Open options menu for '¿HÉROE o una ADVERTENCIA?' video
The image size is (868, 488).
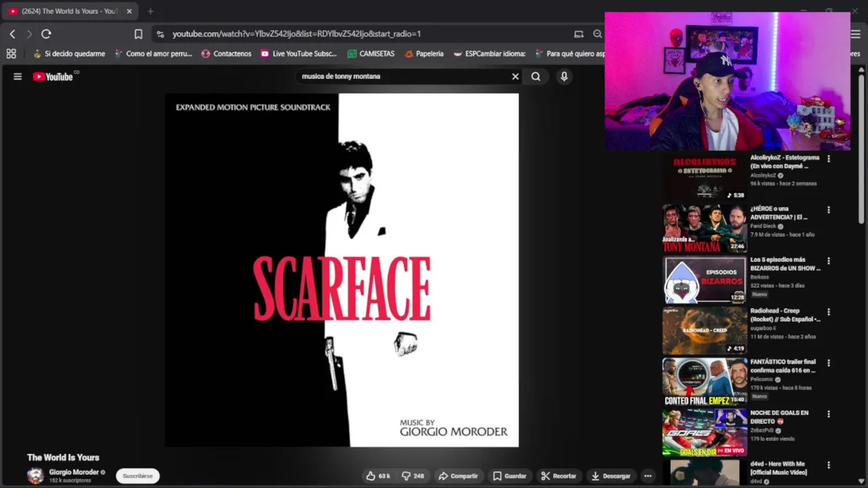[x=828, y=210]
